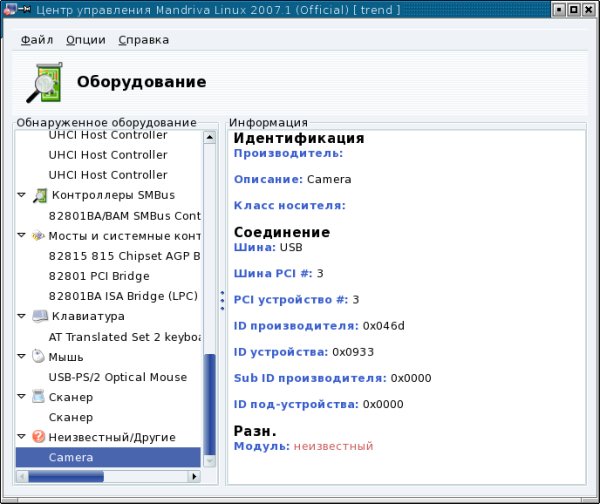Close the Mandriva Control Center window
The height and width of the screenshot is (504, 600).
[589, 10]
